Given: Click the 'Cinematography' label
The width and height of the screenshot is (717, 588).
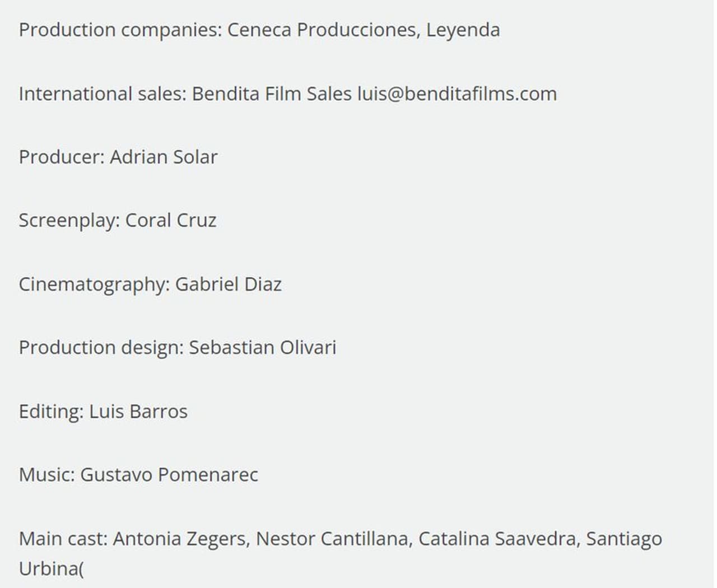Looking at the screenshot, I should click(94, 284).
